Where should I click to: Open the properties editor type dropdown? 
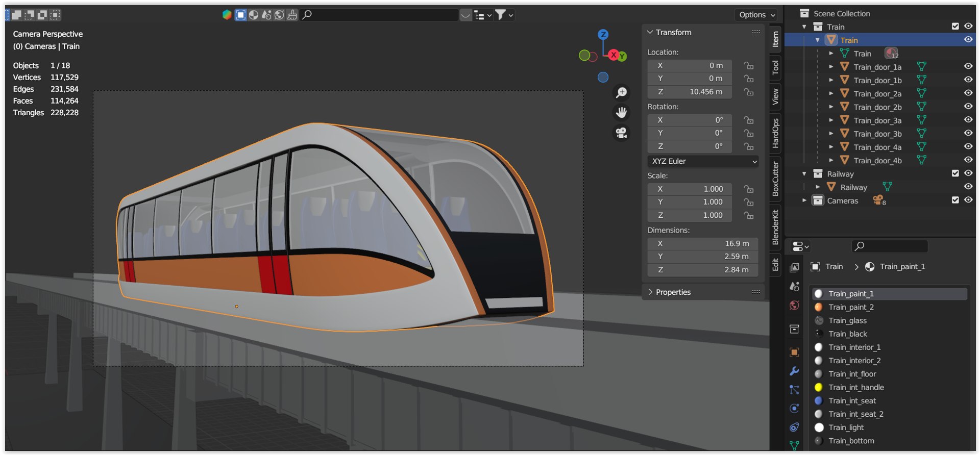tap(800, 247)
